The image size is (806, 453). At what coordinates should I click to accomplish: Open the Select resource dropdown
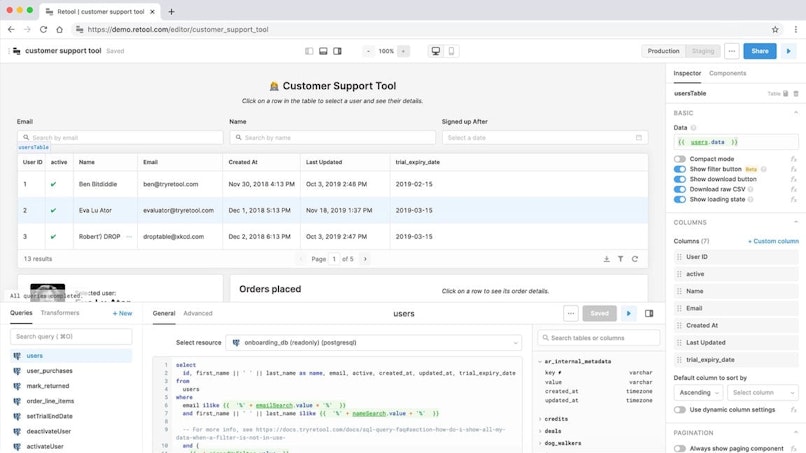pos(374,342)
